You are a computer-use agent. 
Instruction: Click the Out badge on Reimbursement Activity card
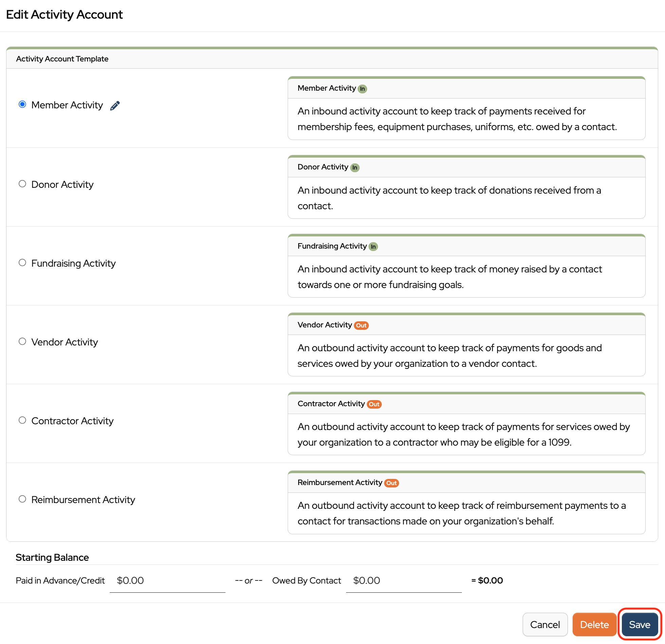point(391,483)
